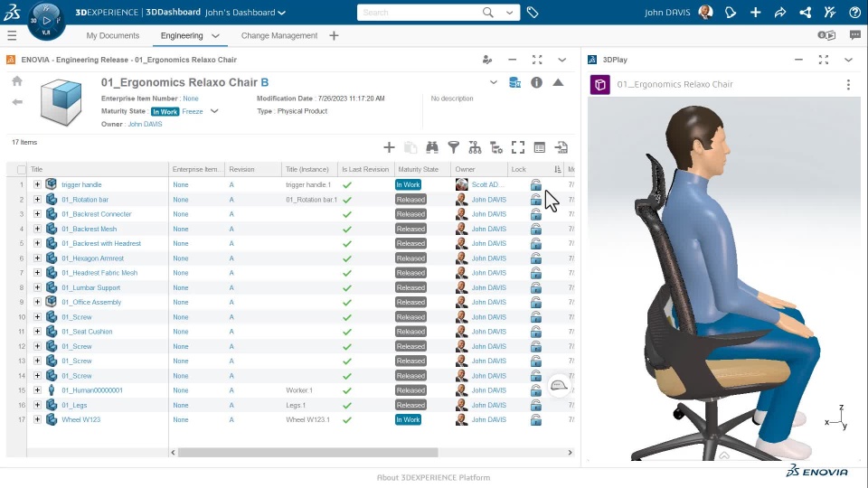Open the Help question mark icon
This screenshot has height=488, width=868.
click(854, 12)
